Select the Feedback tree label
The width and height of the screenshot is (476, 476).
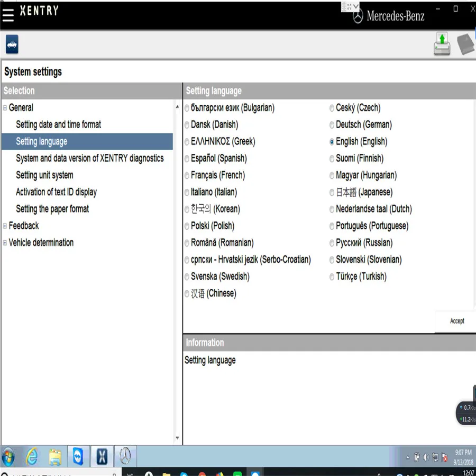24,226
